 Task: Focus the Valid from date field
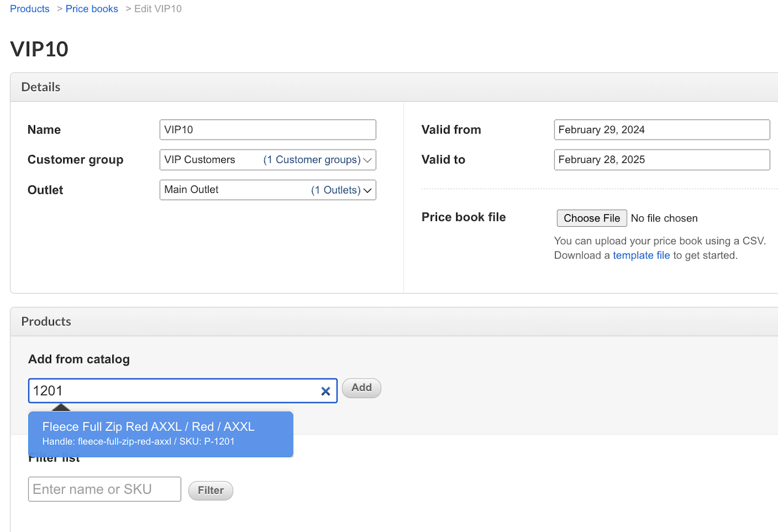coord(661,130)
